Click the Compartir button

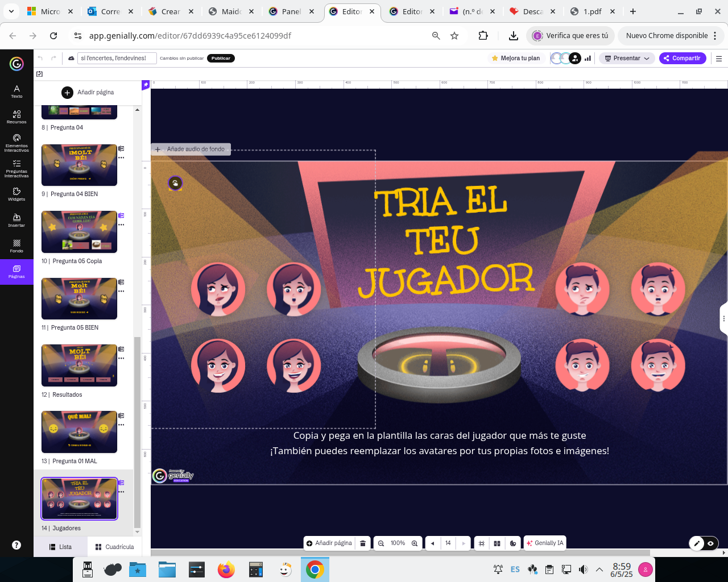click(682, 58)
